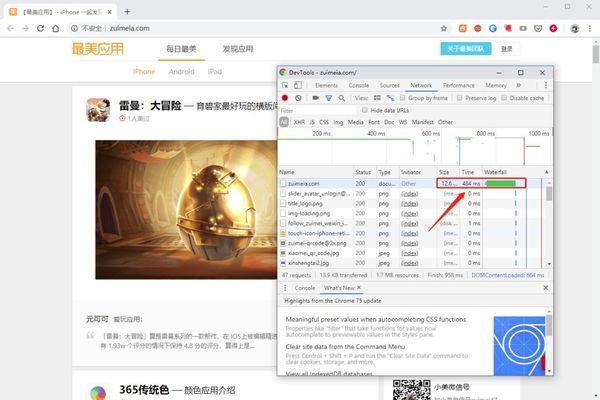Open the Console panel tab
This screenshot has height=400, width=600.
[x=359, y=85]
